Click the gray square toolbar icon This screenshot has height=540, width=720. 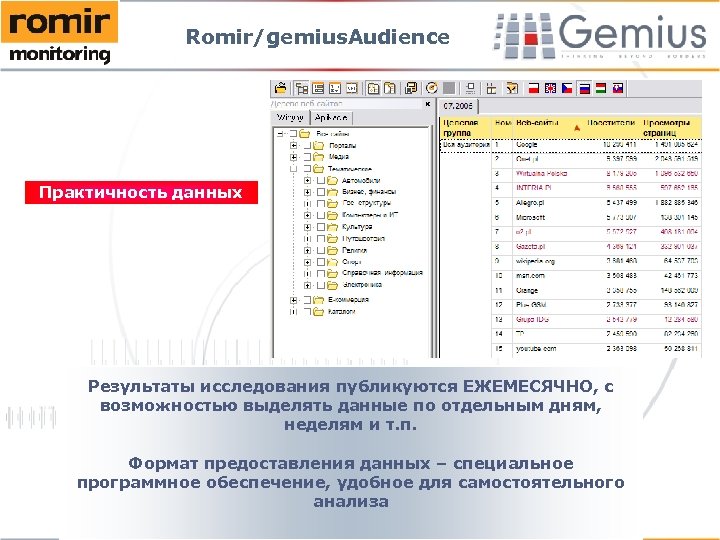[449, 88]
